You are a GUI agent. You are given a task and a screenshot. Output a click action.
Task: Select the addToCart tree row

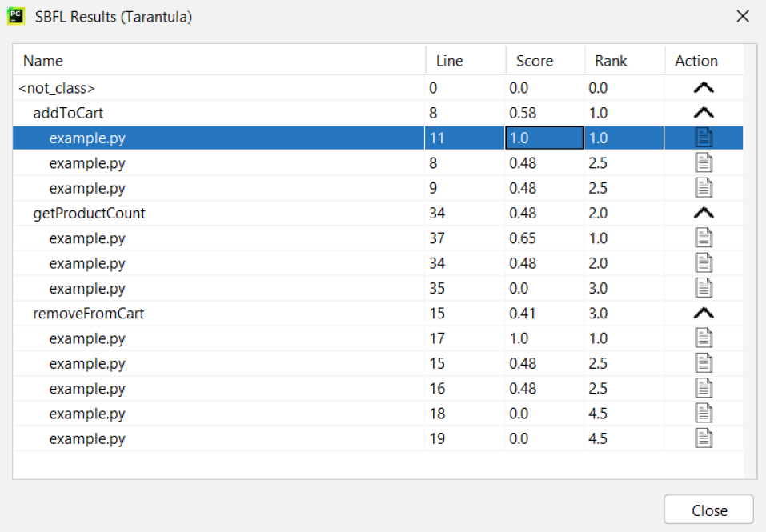[378, 113]
